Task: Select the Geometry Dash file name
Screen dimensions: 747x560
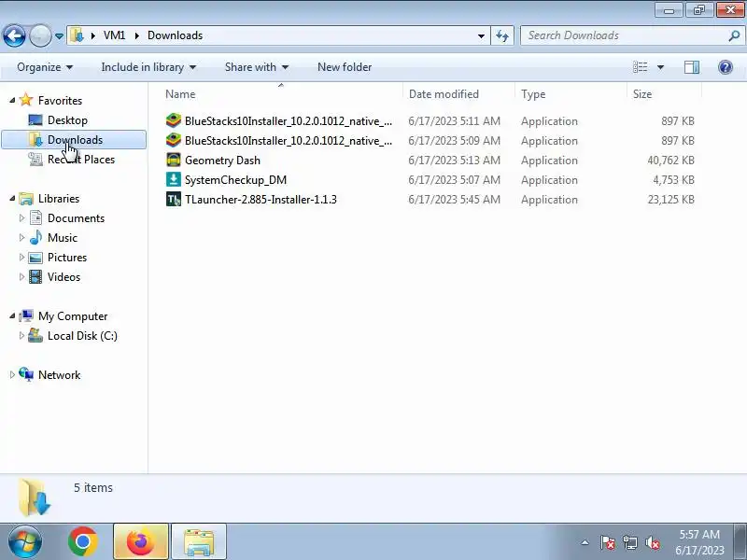Action: point(222,161)
